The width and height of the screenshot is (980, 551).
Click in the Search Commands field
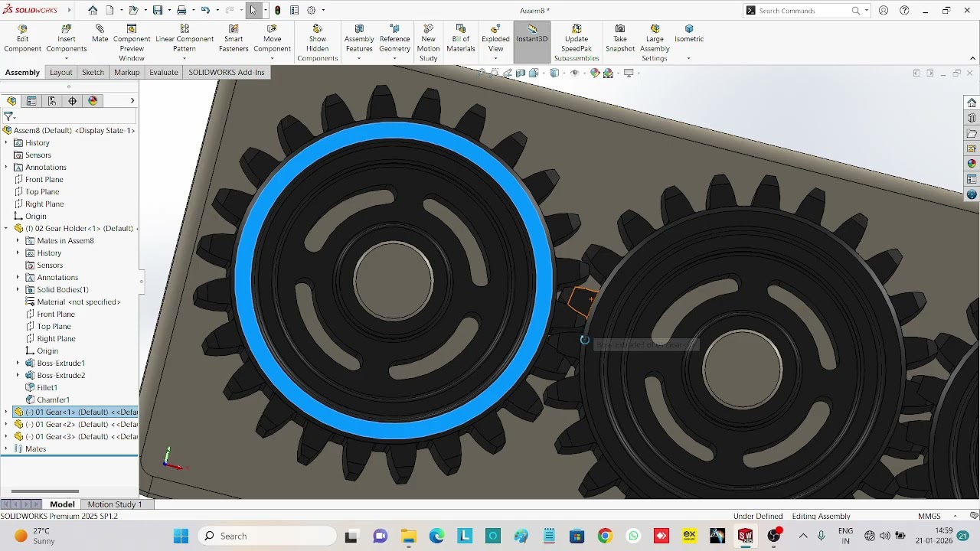click(802, 11)
